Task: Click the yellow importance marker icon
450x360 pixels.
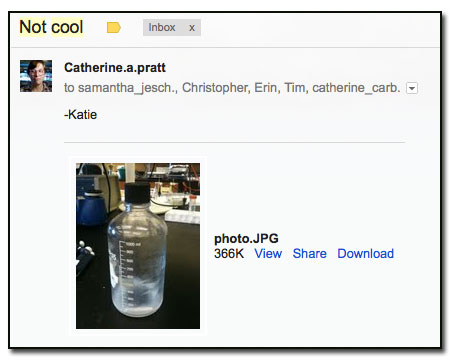Action: pos(114,28)
